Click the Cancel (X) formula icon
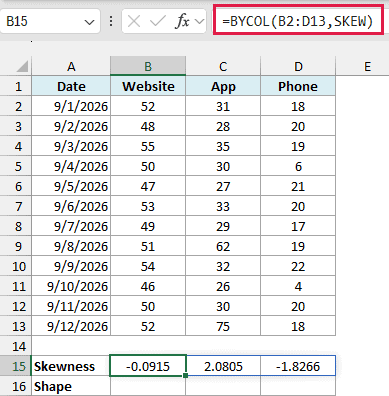 (134, 22)
